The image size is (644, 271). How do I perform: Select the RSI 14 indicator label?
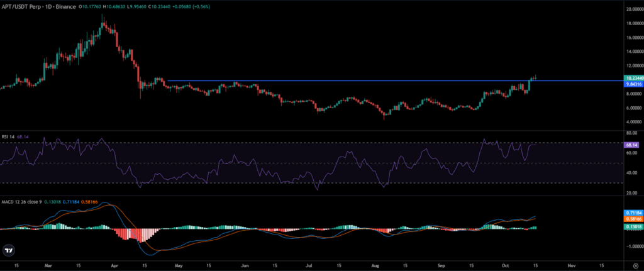[x=8, y=136]
